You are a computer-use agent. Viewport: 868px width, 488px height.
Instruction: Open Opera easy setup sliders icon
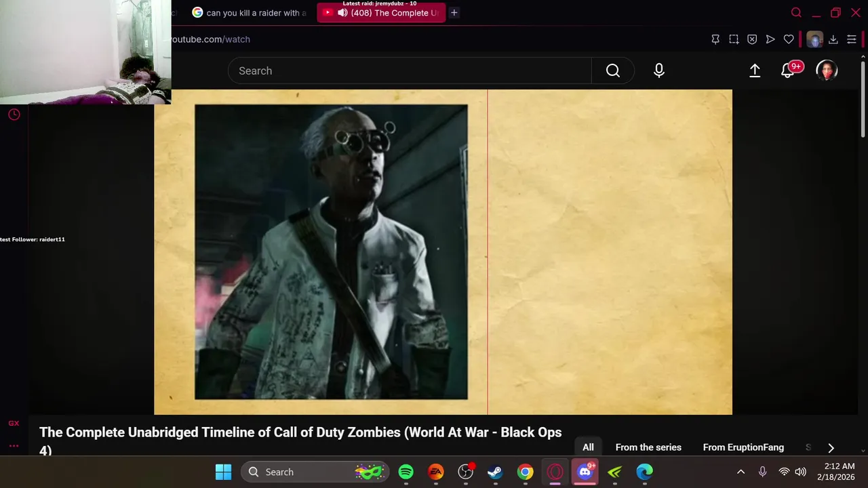852,39
